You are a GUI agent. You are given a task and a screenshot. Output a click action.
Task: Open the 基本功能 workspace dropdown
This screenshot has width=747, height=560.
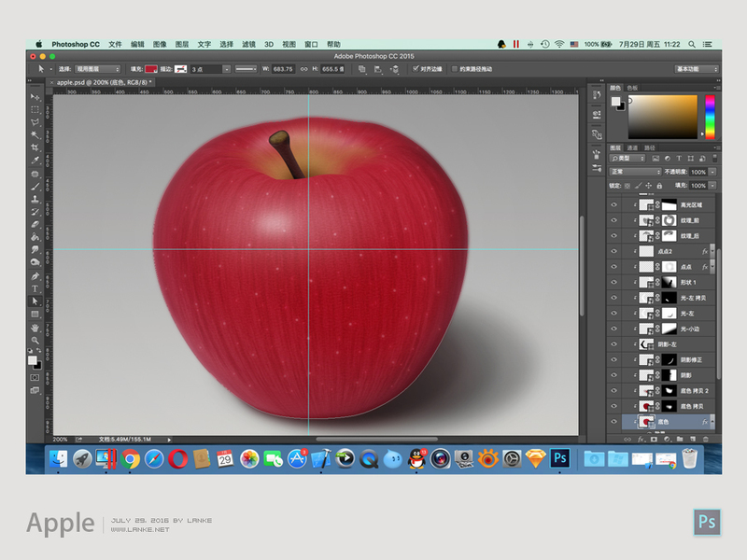click(697, 69)
